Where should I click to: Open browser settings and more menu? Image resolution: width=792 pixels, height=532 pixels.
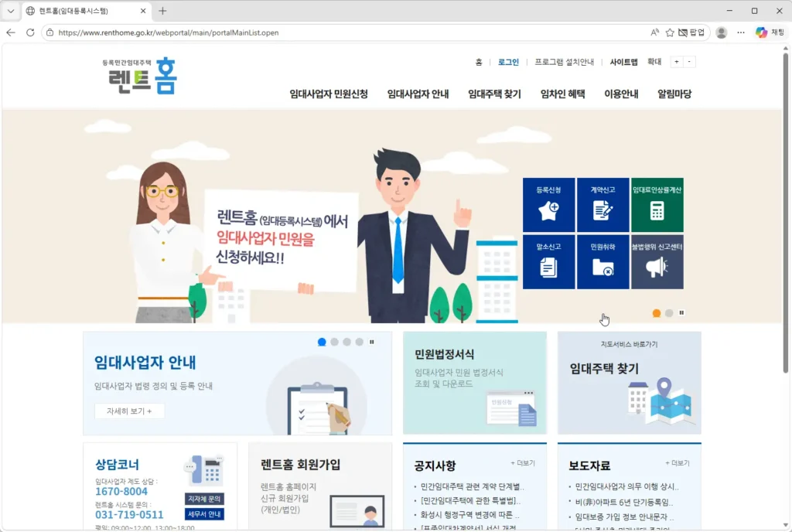click(741, 32)
